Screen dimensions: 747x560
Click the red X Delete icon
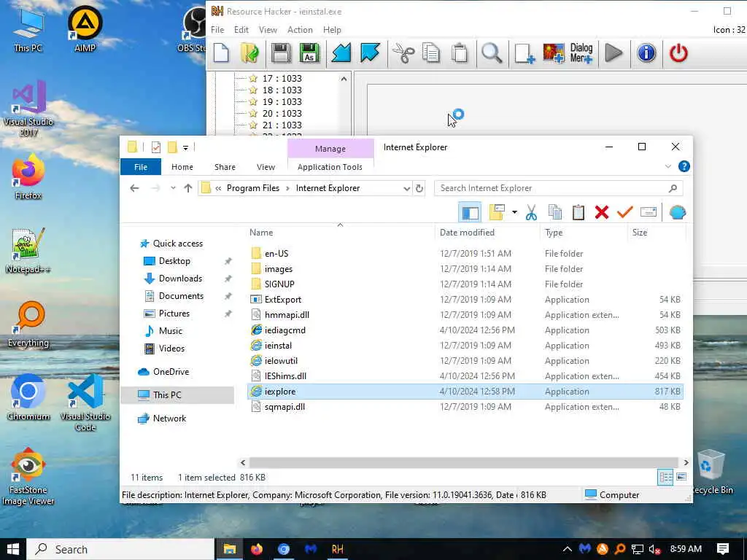[602, 212]
